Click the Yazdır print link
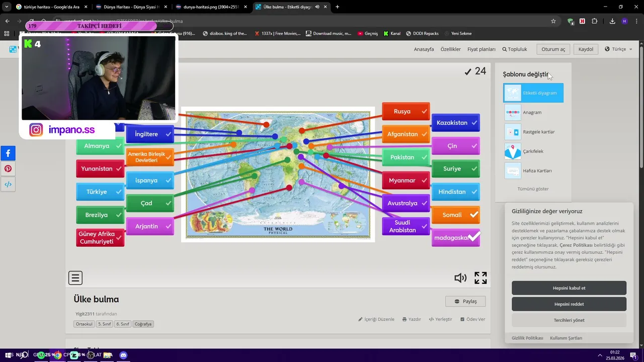The width and height of the screenshot is (644, 362). (411, 319)
